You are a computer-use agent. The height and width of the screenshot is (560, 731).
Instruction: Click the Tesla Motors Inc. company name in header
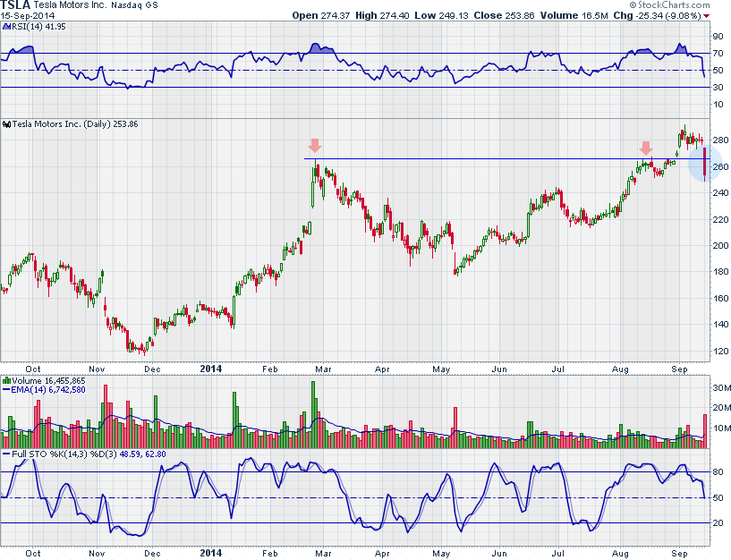(x=71, y=5)
